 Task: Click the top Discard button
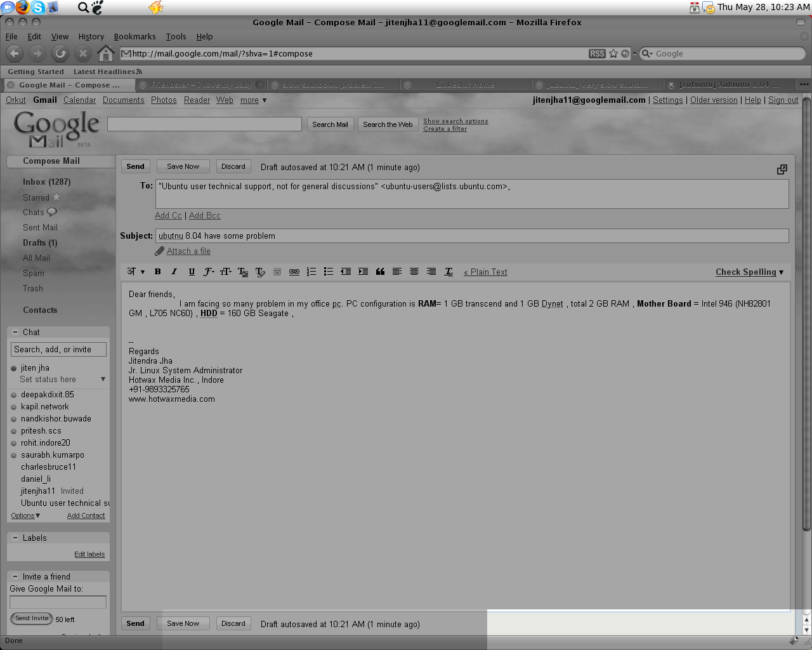[x=233, y=166]
